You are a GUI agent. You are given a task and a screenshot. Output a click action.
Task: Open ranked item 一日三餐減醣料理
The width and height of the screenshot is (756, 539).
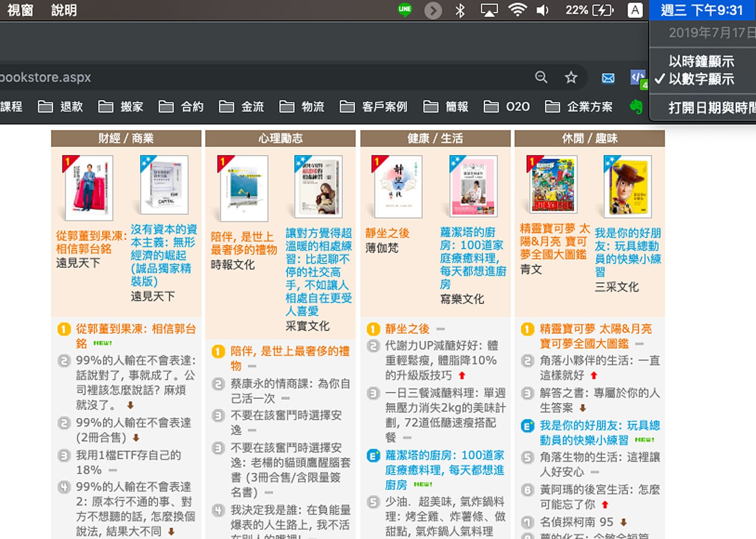pyautogui.click(x=446, y=415)
